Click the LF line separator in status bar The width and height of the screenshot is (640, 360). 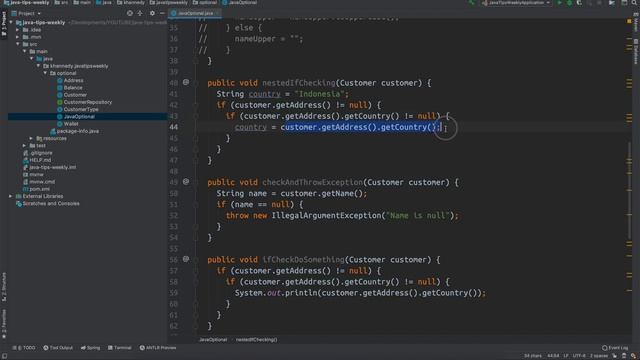coord(566,356)
